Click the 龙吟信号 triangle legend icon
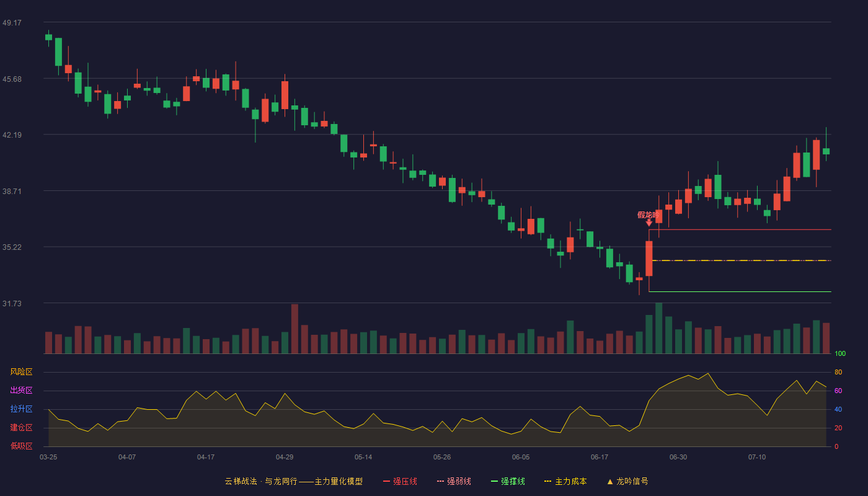Viewport: 868px width, 496px height. [x=610, y=481]
